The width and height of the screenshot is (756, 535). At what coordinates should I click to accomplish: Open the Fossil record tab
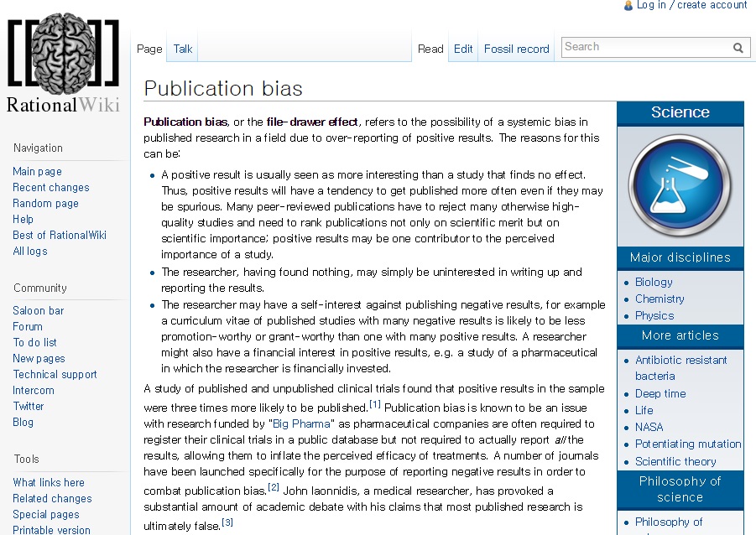(x=516, y=49)
